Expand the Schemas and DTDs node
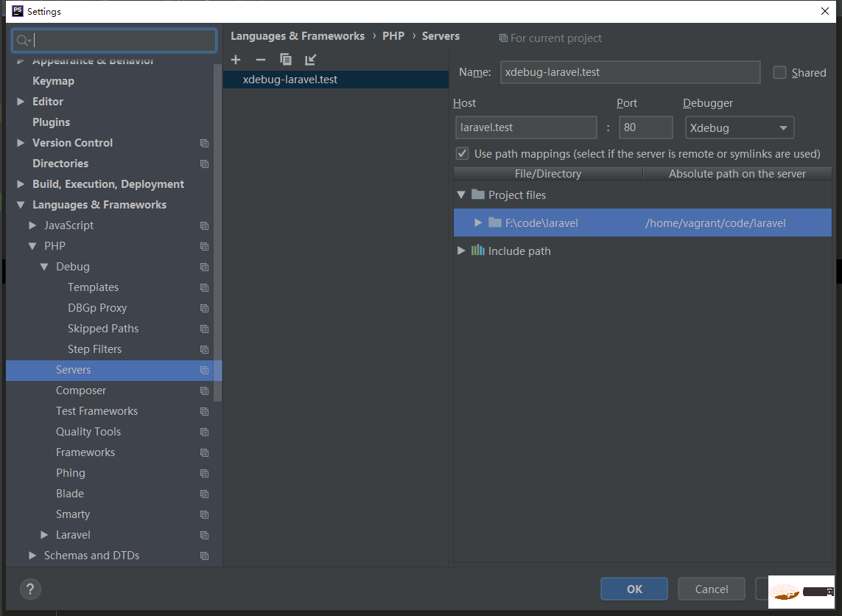Image resolution: width=842 pixels, height=616 pixels. [x=32, y=556]
